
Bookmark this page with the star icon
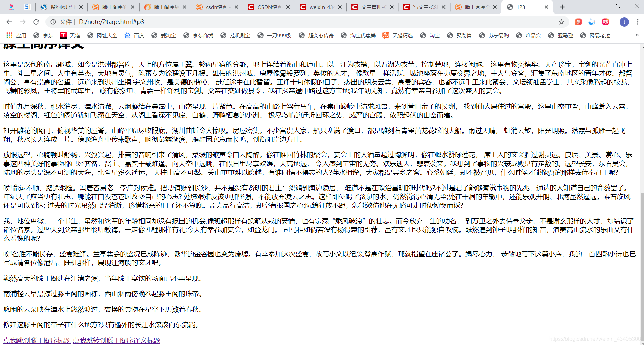click(x=561, y=22)
